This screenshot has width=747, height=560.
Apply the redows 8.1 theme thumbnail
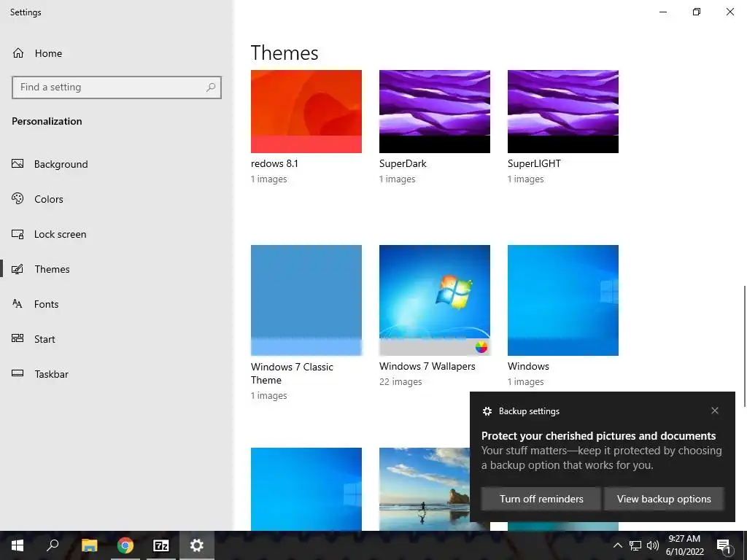coord(306,112)
